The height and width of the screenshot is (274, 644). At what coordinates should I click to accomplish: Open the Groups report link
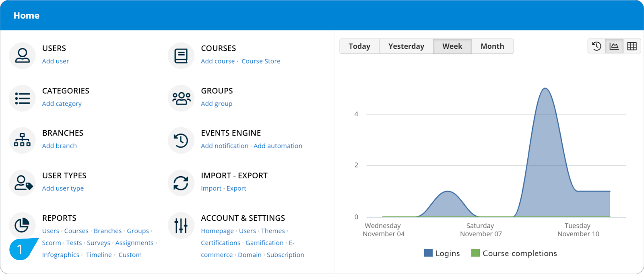click(x=138, y=231)
